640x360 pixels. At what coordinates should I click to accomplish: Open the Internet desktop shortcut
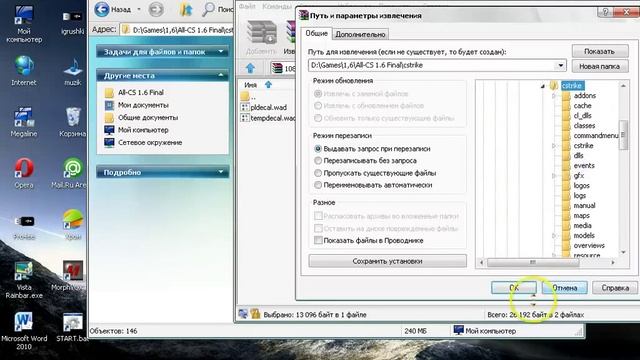(x=24, y=70)
